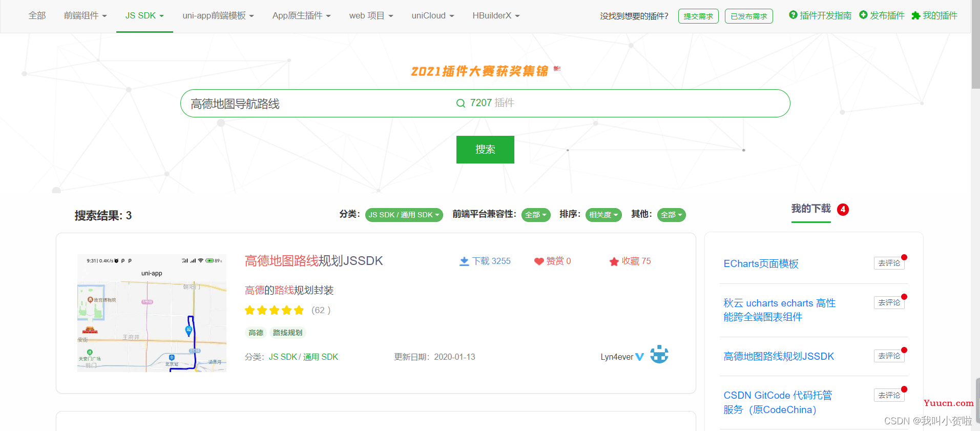
Task: Focus the search input containing 高德地图导航路线
Action: tap(485, 103)
